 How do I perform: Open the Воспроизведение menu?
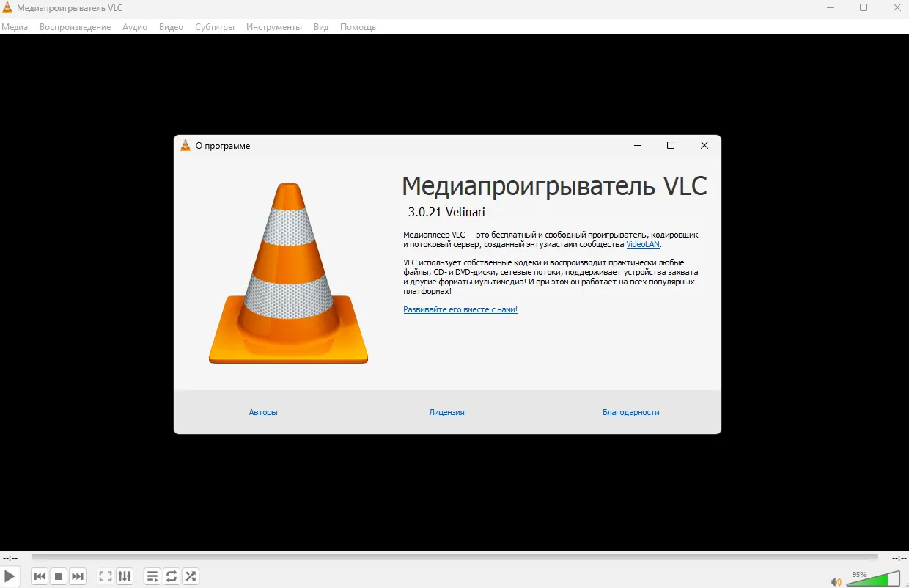pos(75,27)
